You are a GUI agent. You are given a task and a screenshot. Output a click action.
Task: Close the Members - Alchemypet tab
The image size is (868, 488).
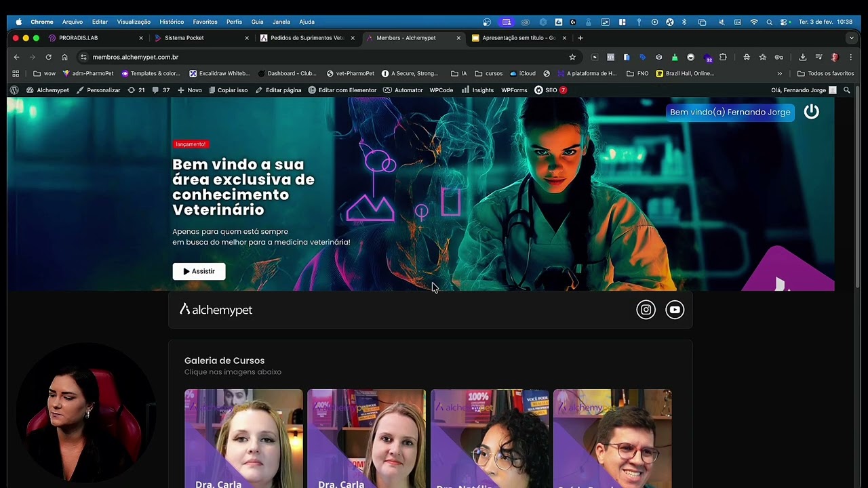[458, 38]
